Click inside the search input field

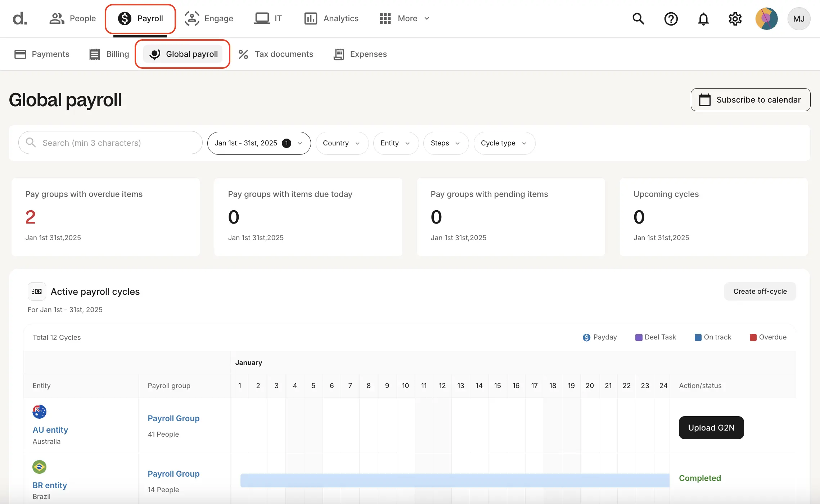(x=110, y=143)
